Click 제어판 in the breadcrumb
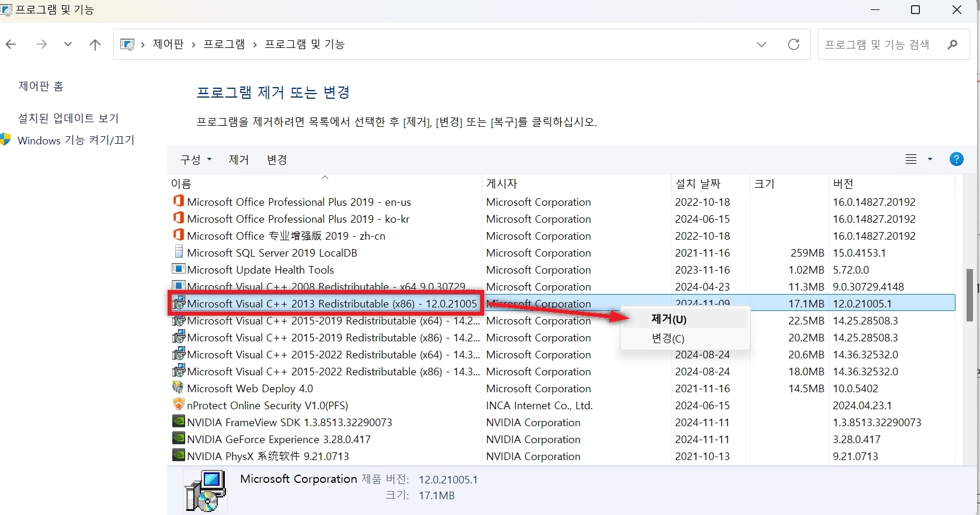The width and height of the screenshot is (980, 515). 168,44
